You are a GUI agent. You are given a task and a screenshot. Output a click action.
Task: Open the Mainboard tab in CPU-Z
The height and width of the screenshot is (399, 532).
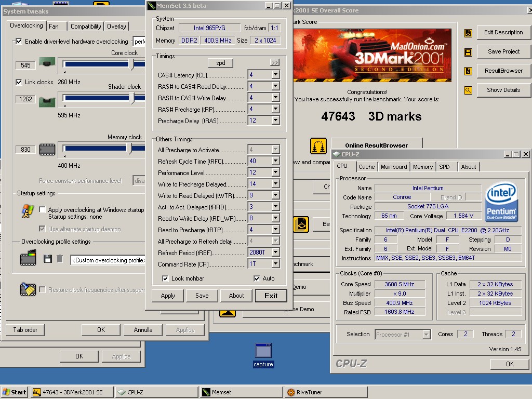[x=394, y=167]
